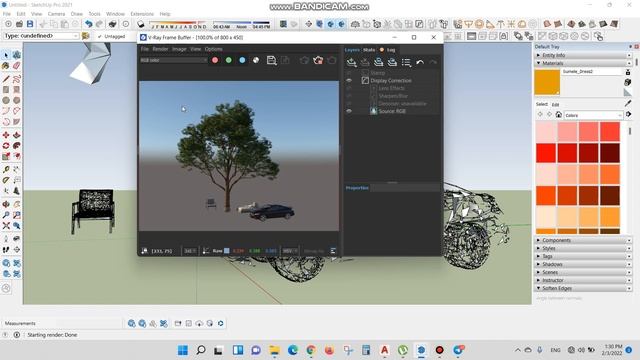This screenshot has width=640, height=360.
Task: Toggle the blue channel in V-Ray Frame Buffer
Action: coord(242,60)
